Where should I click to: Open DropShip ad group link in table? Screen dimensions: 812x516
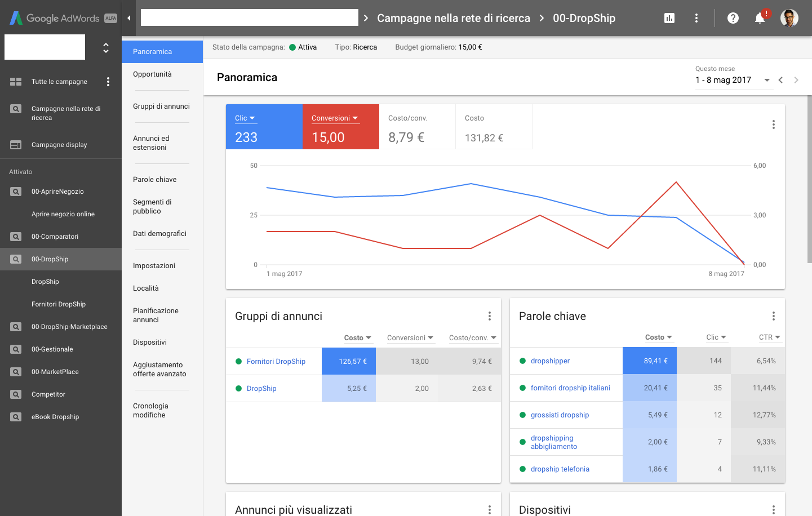pos(261,389)
